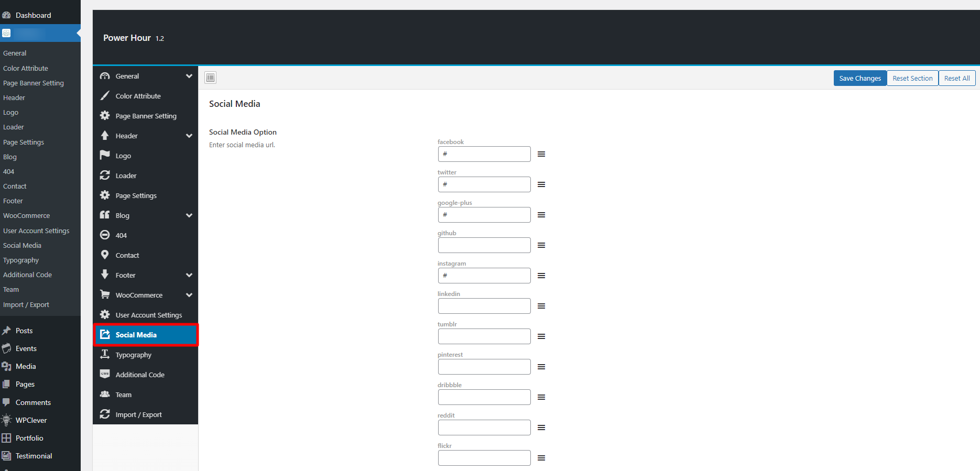Image resolution: width=980 pixels, height=471 pixels.
Task: Expand the General section chevron
Action: [189, 76]
